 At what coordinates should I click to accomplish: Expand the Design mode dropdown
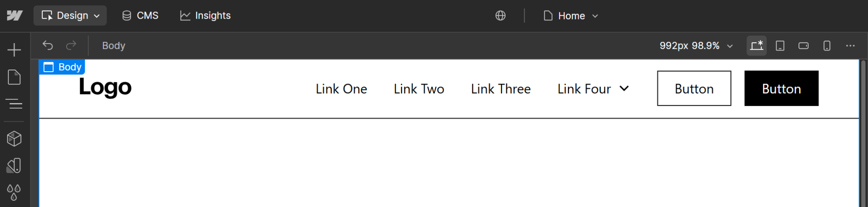click(x=70, y=16)
